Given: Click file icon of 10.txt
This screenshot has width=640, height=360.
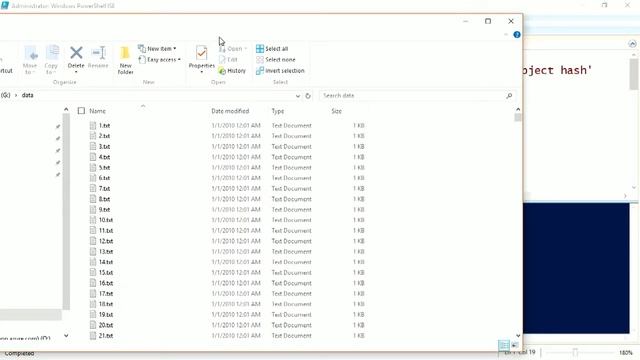Looking at the screenshot, I should (93, 220).
